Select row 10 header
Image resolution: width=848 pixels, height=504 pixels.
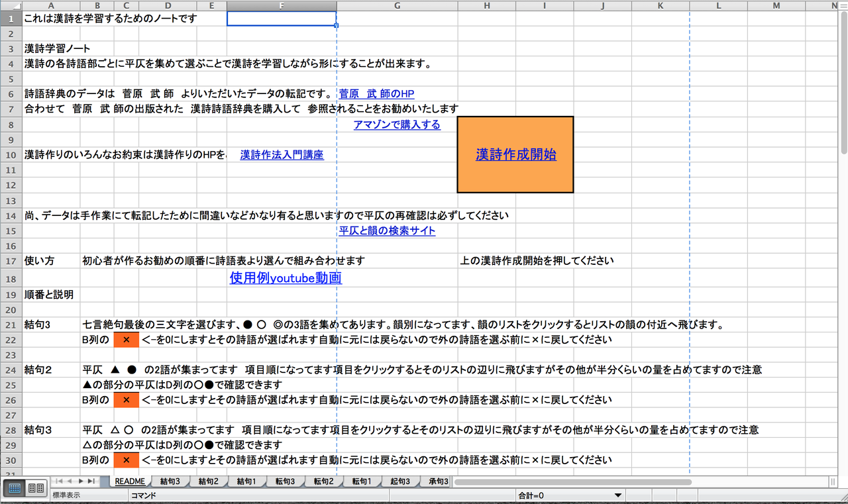[11, 154]
